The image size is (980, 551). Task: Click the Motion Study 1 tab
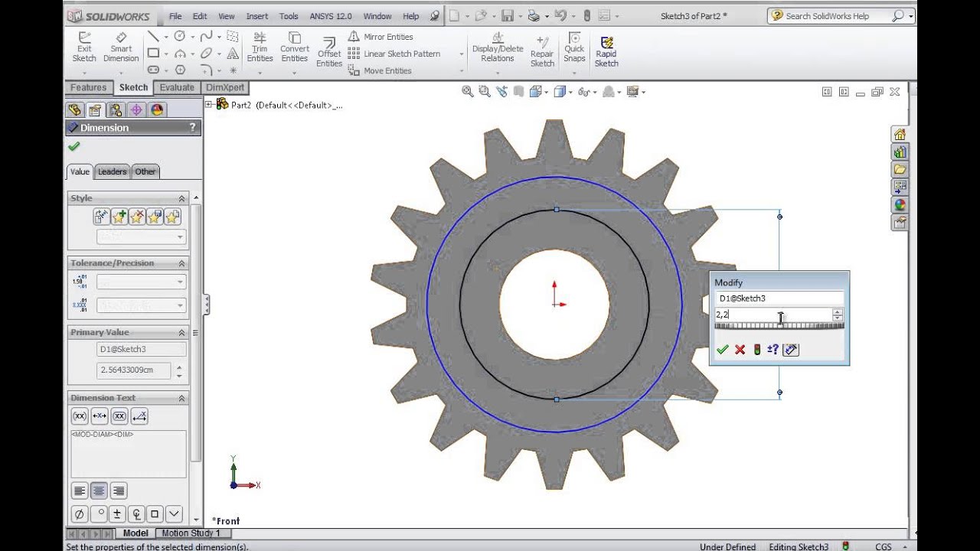[191, 533]
